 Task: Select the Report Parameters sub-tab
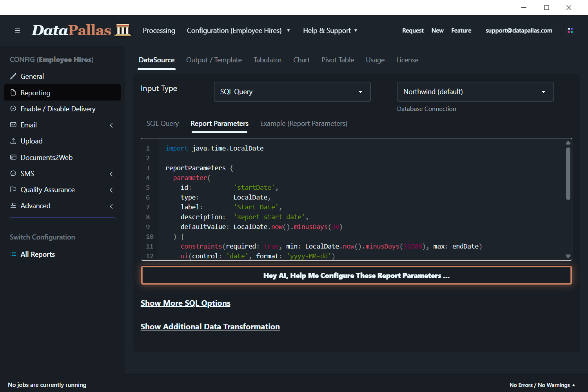[220, 123]
